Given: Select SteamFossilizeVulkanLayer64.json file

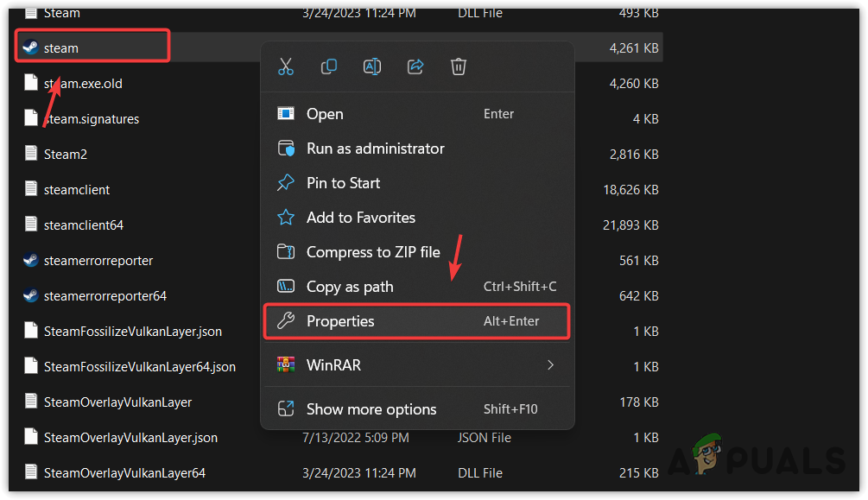Looking at the screenshot, I should [140, 367].
